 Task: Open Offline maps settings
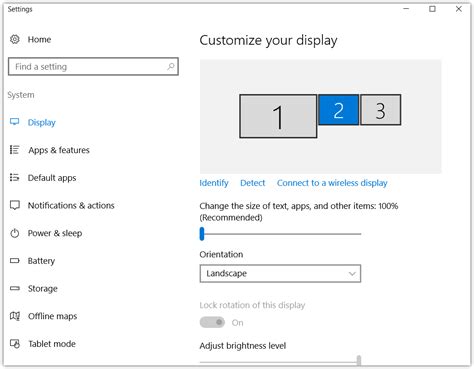(52, 316)
